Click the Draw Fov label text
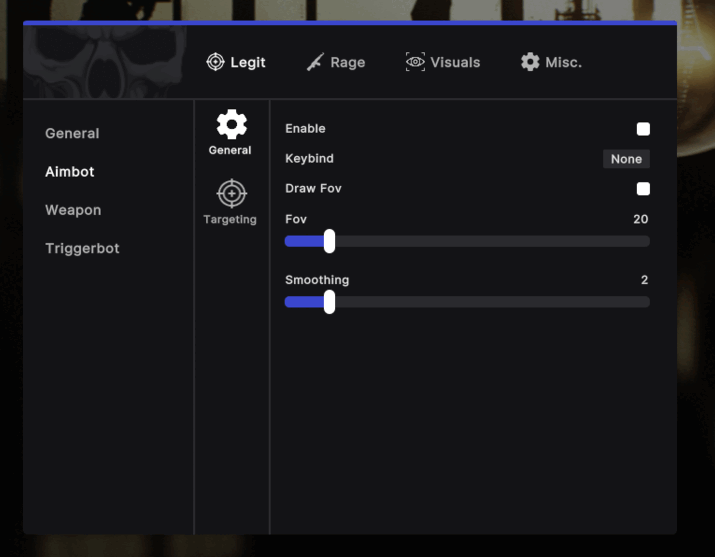715x557 pixels. [313, 188]
